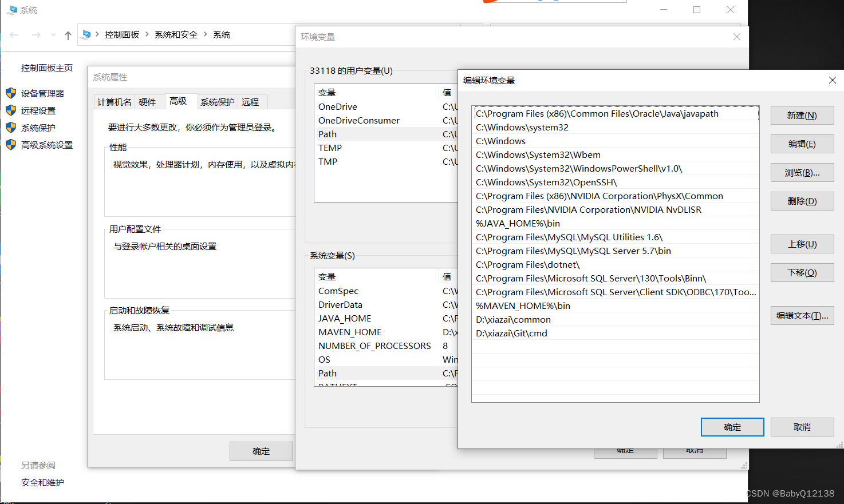The height and width of the screenshot is (504, 844).
Task: Select TEMP user variable row
Action: point(386,148)
